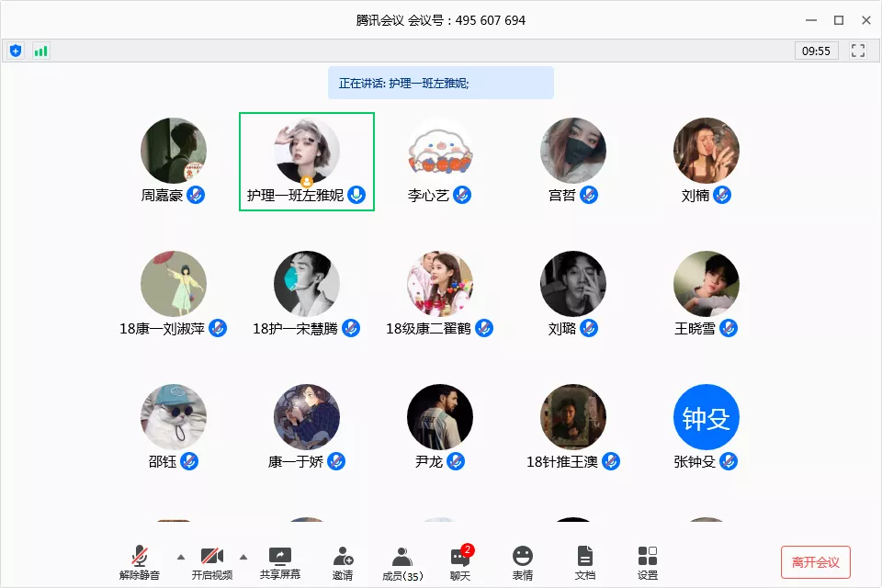Click muted mic icon beside 邵钰
This screenshot has height=588, width=882.
189,461
